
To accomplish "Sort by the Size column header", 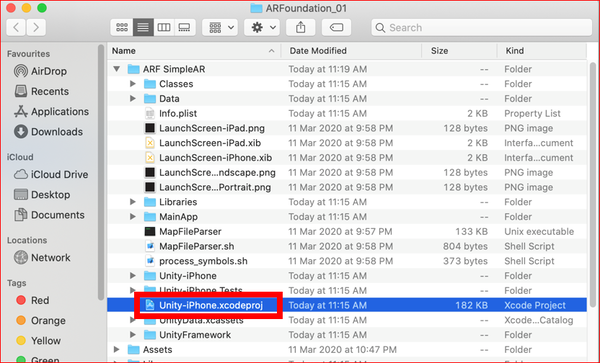I will (459, 51).
